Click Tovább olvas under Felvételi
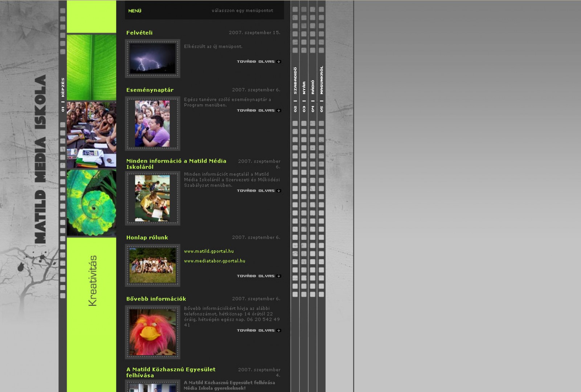581x392 pixels. [258, 62]
